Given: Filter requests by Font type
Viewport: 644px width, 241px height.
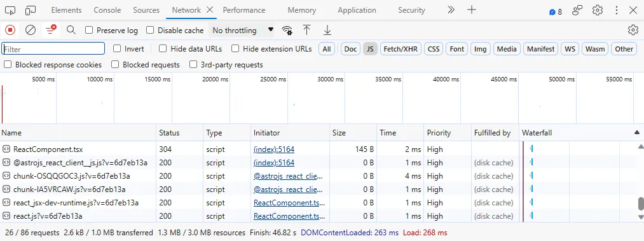Looking at the screenshot, I should [456, 49].
